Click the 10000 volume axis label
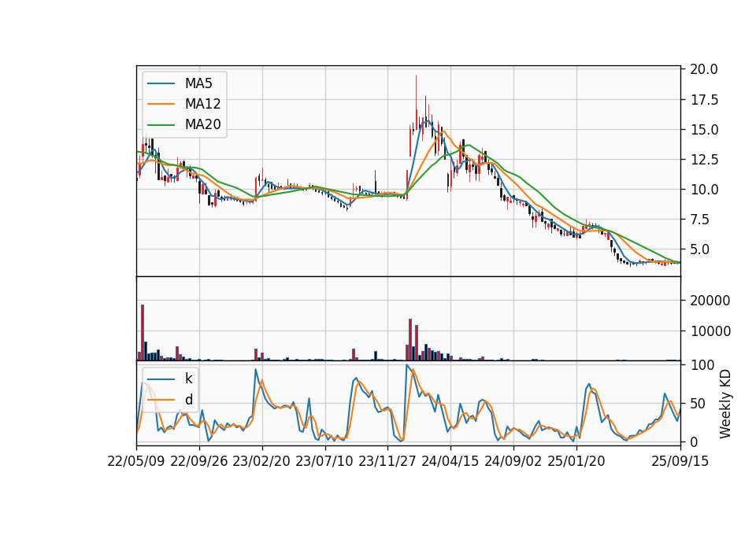The height and width of the screenshot is (543, 756). [x=710, y=331]
